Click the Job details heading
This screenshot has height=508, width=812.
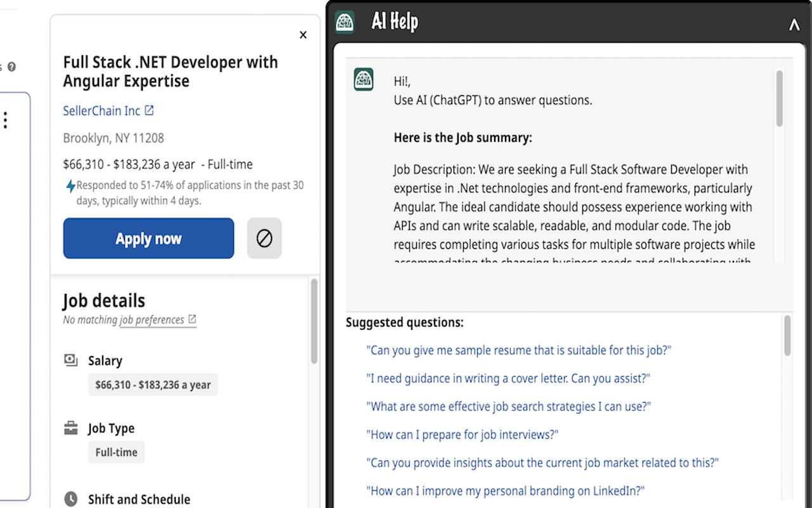click(104, 300)
